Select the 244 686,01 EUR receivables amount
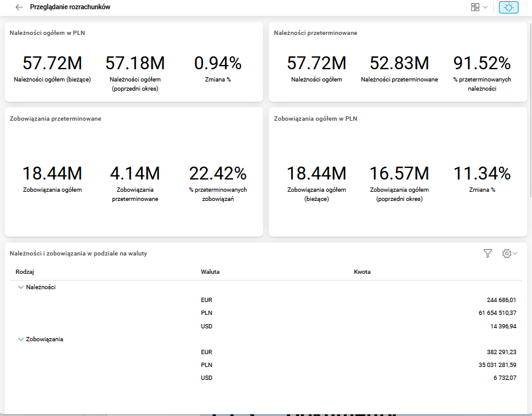The height and width of the screenshot is (416, 532). click(501, 300)
